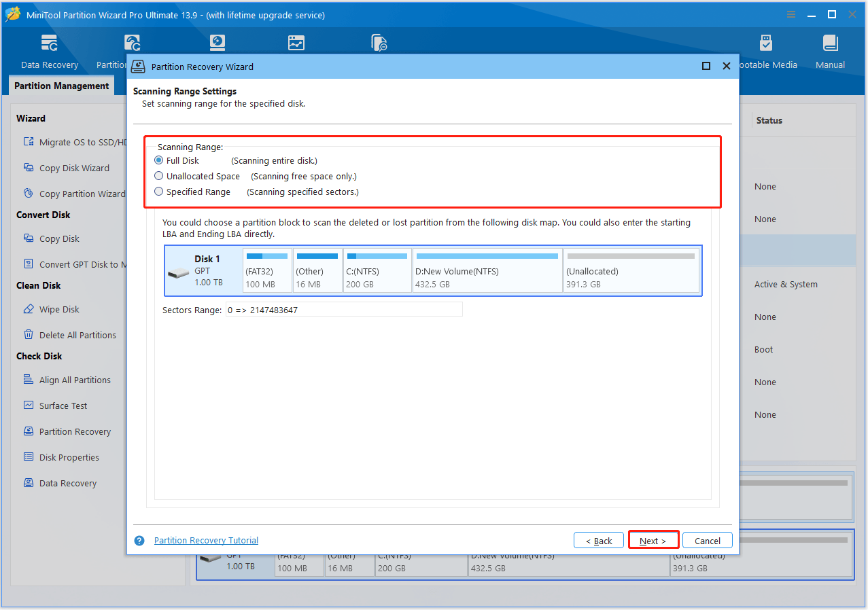Launch the Disk Benchmark toolbar icon
Screen dimensions: 868x610
tap(218, 43)
